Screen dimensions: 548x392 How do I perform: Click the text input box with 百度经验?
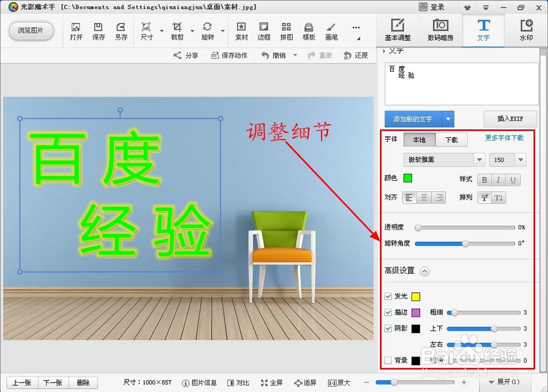[461, 84]
